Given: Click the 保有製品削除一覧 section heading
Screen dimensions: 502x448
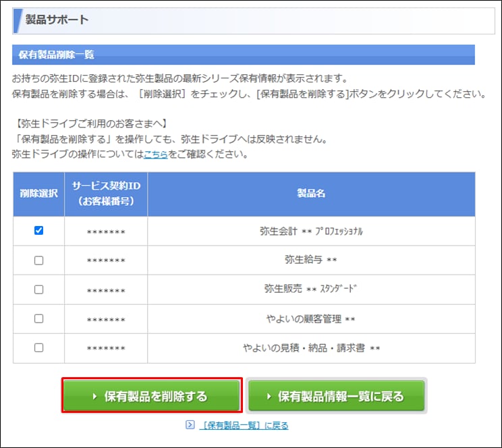Looking at the screenshot, I should pyautogui.click(x=57, y=55).
